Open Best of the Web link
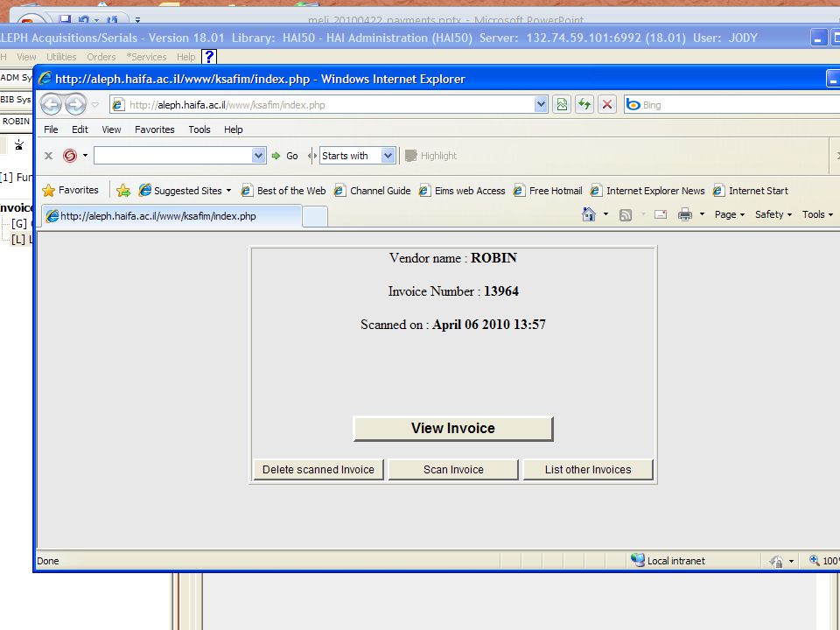 [x=283, y=191]
